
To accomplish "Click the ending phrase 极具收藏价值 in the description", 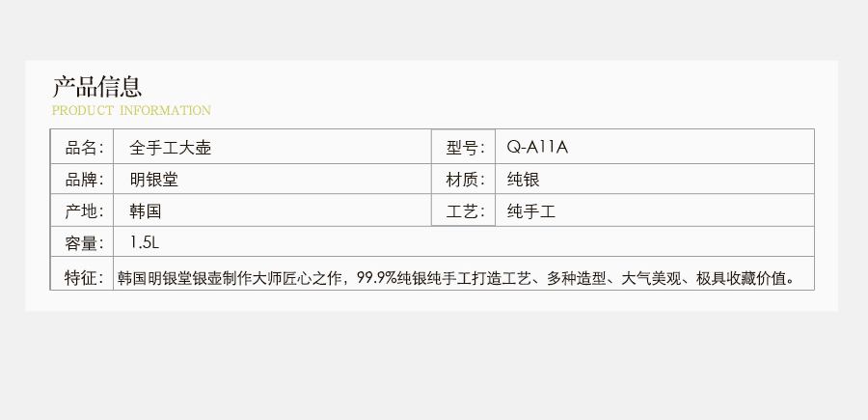I will [x=742, y=278].
